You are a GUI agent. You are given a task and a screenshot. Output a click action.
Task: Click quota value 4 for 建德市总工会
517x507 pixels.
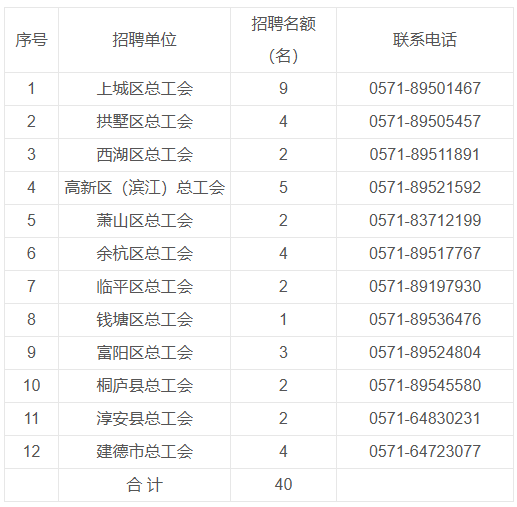(283, 451)
